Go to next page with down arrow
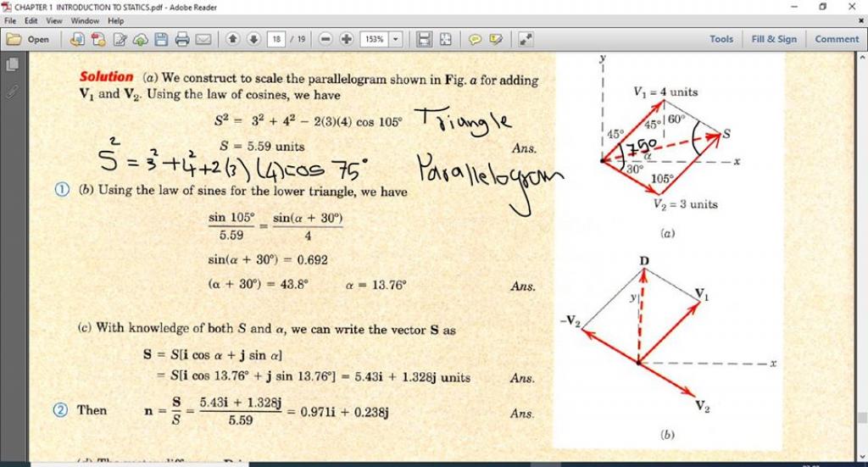This screenshot has width=868, height=467. click(x=253, y=39)
